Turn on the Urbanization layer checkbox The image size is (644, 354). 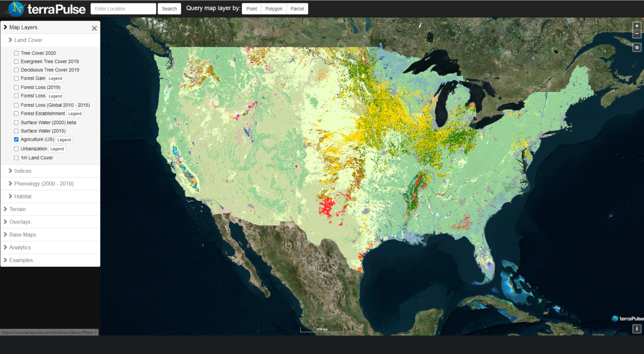point(16,149)
